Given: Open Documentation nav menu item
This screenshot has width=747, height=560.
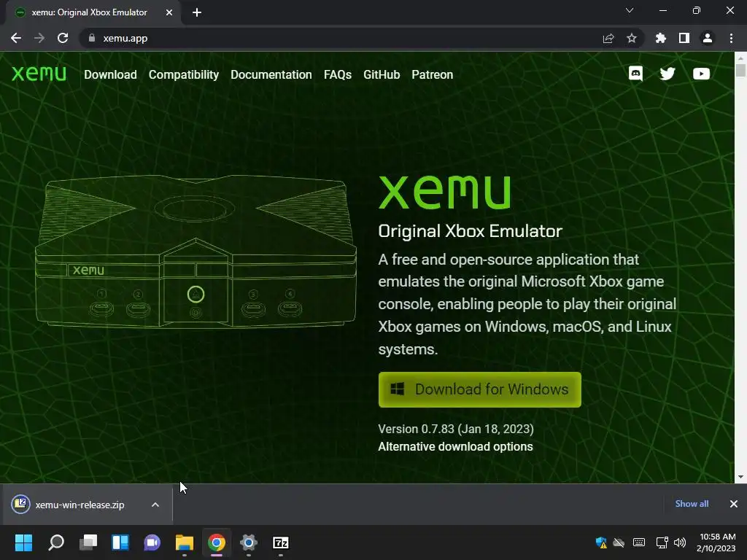Looking at the screenshot, I should 271,75.
